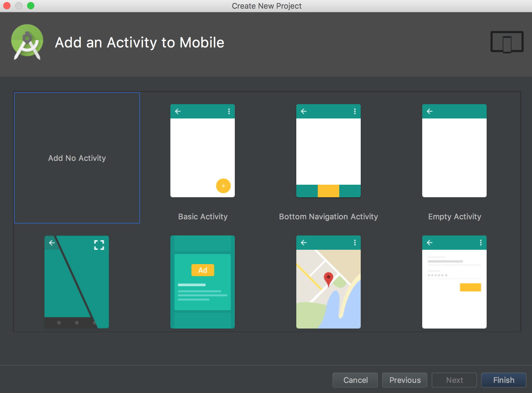
Task: Click the yellow floating action button in Basic Activity
Action: (223, 186)
